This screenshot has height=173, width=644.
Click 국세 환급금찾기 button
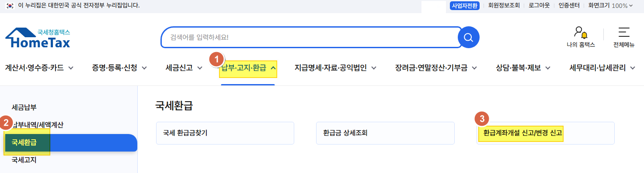coord(225,133)
